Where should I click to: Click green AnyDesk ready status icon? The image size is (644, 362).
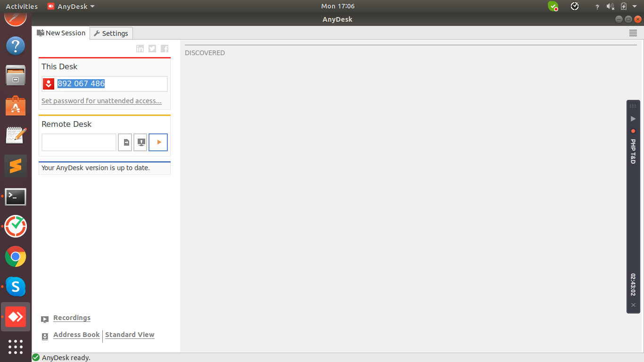pos(36,358)
